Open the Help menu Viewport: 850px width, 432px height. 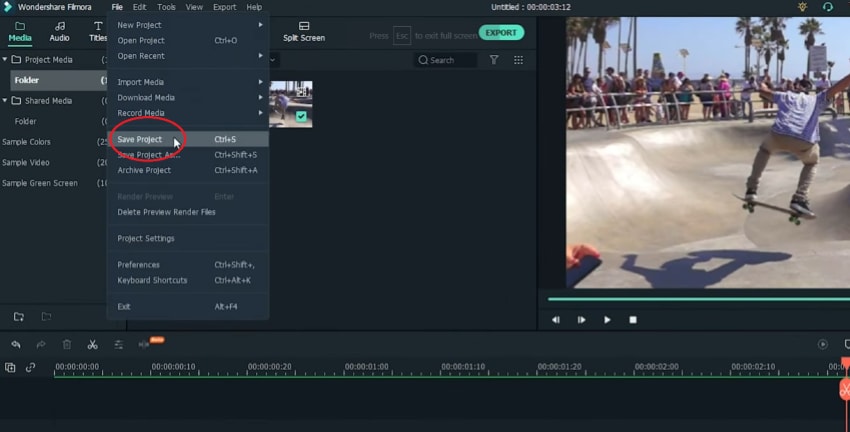[x=254, y=7]
